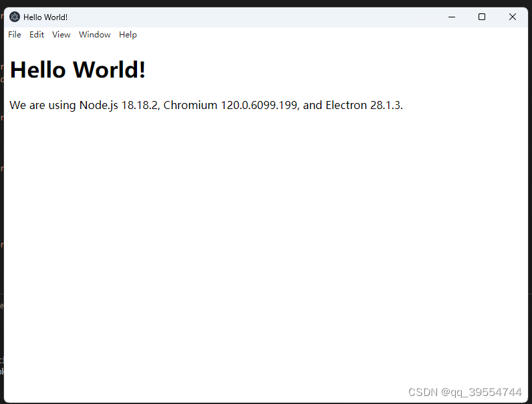The image size is (532, 404).
Task: Click the Electron app icon in title bar
Action: tap(15, 17)
